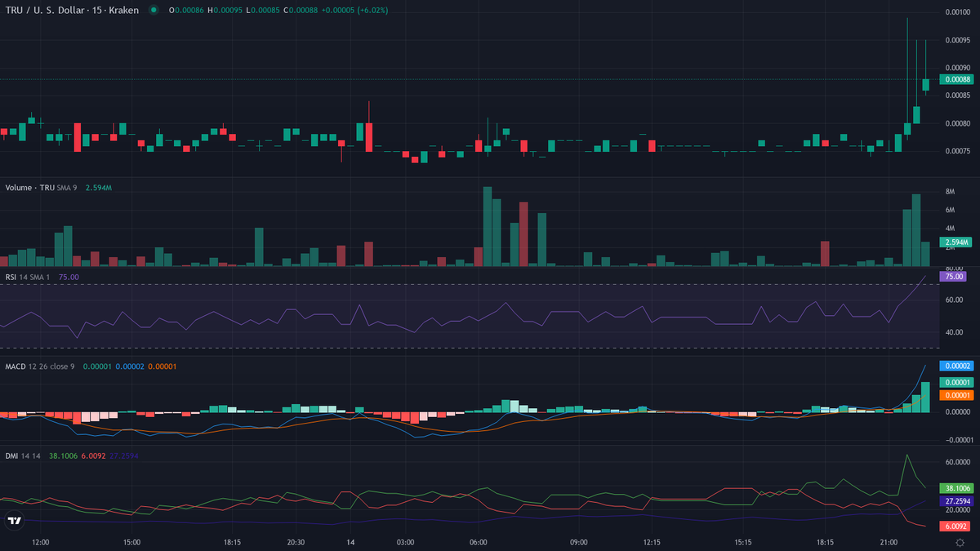980x551 pixels.
Task: Click the 09:00 time axis label
Action: point(579,542)
